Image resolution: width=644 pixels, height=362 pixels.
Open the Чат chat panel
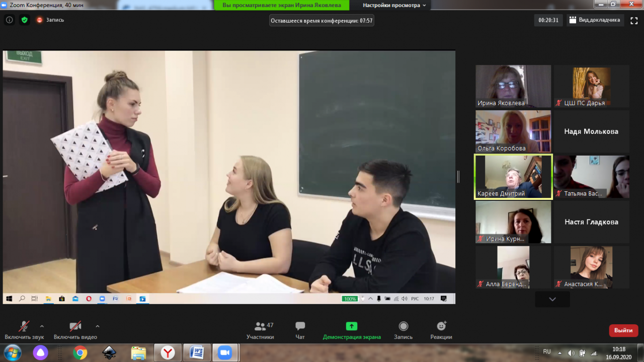[300, 330]
